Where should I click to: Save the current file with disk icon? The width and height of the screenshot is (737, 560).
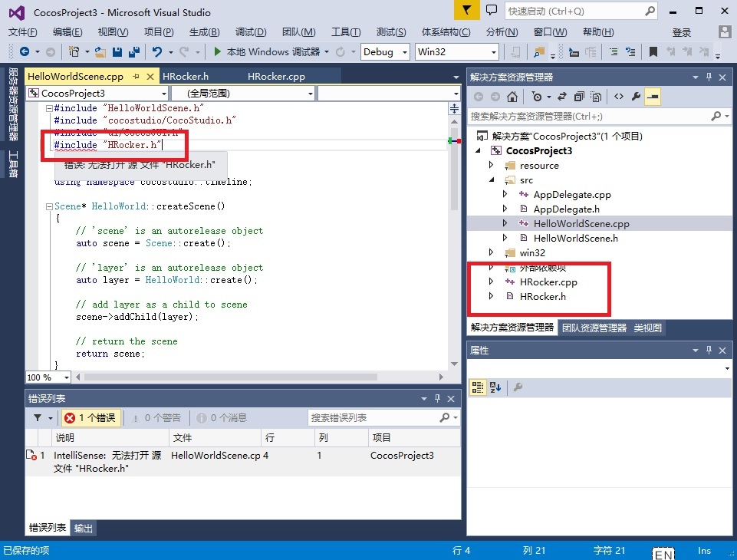click(117, 51)
